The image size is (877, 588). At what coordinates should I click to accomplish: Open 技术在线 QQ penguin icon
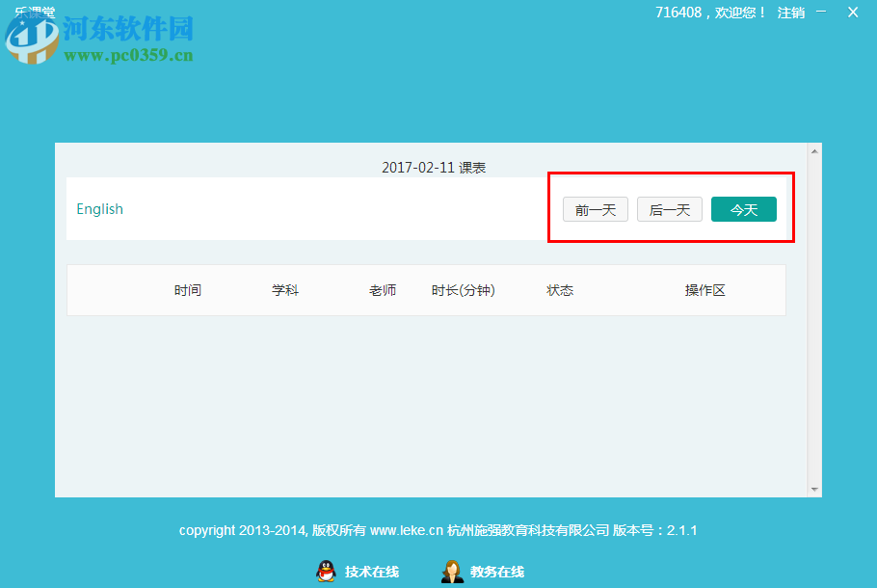pos(326,572)
